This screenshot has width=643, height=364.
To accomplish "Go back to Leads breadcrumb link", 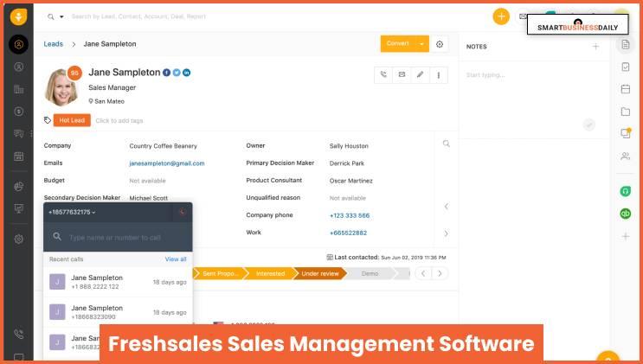I will pyautogui.click(x=54, y=44).
